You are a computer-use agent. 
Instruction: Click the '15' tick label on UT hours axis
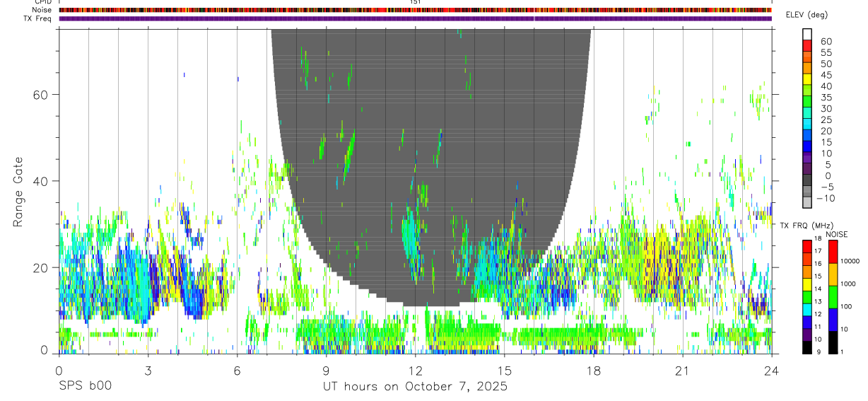[x=505, y=370]
